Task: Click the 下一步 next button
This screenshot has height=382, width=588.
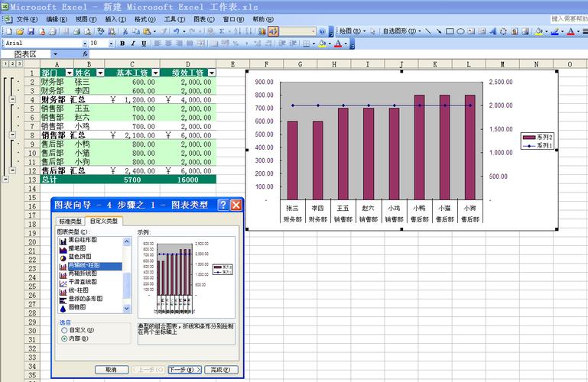Action: point(185,370)
